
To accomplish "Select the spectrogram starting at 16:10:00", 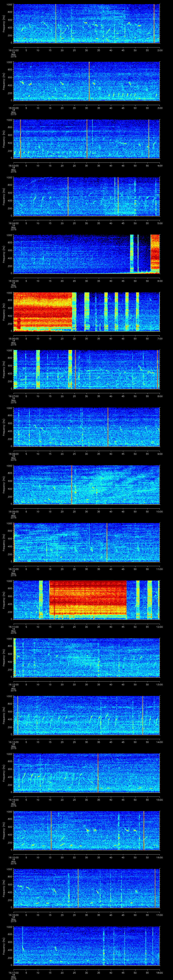I will [86, 542].
